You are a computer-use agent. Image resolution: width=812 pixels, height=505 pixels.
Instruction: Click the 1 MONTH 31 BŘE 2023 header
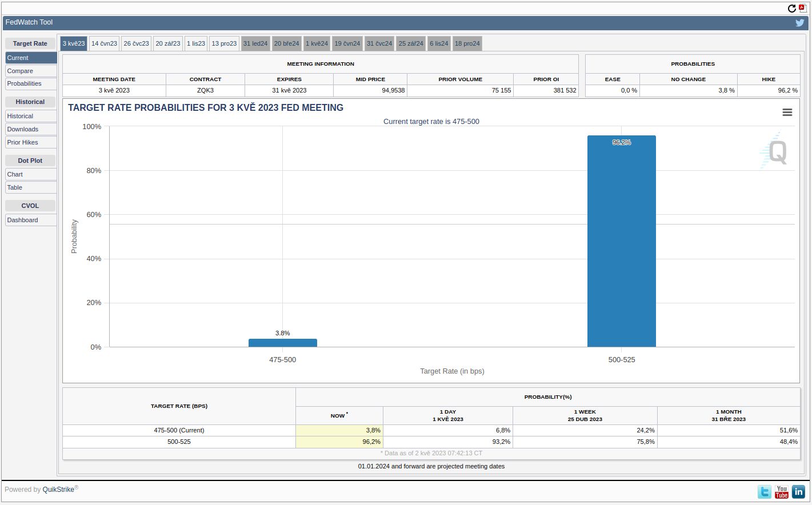click(729, 415)
